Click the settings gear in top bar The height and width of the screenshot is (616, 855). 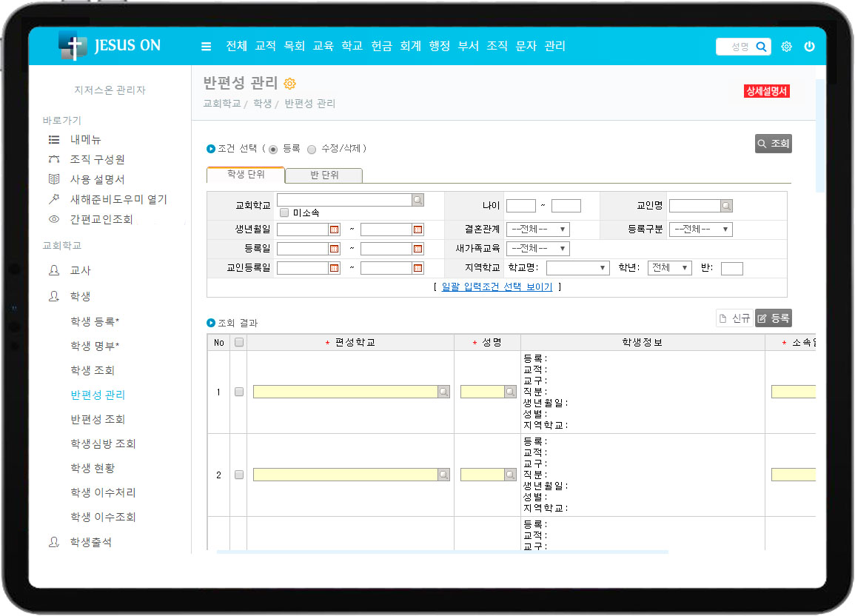coord(786,47)
